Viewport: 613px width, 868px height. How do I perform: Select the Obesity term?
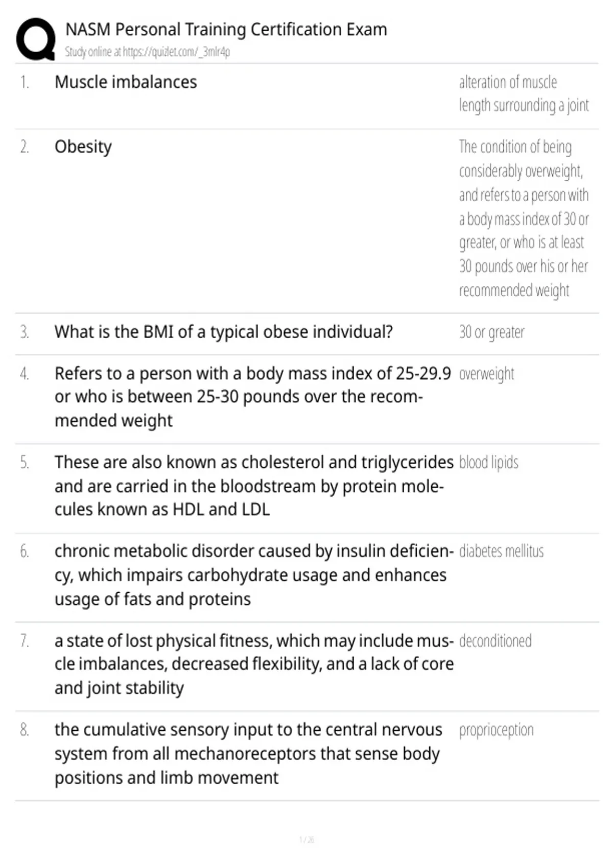point(83,147)
